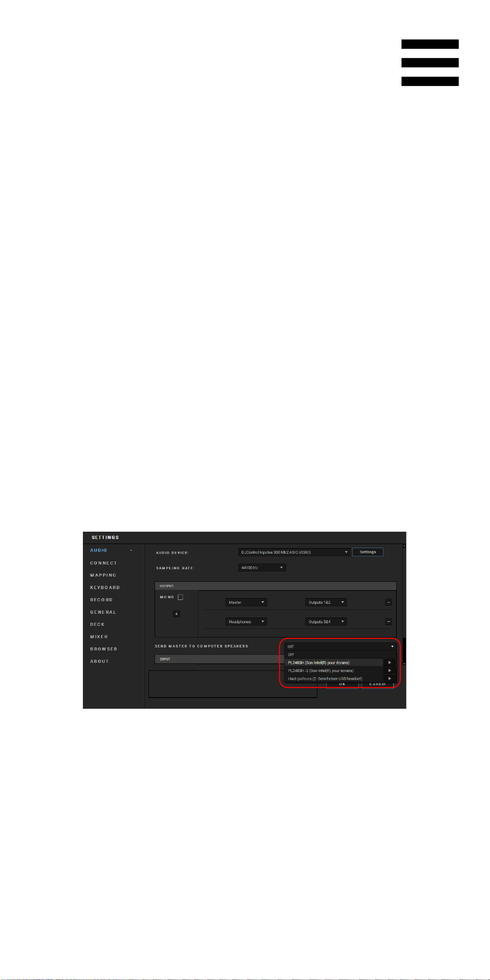
Task: Click the Settings button next to audio device
Action: [x=368, y=552]
